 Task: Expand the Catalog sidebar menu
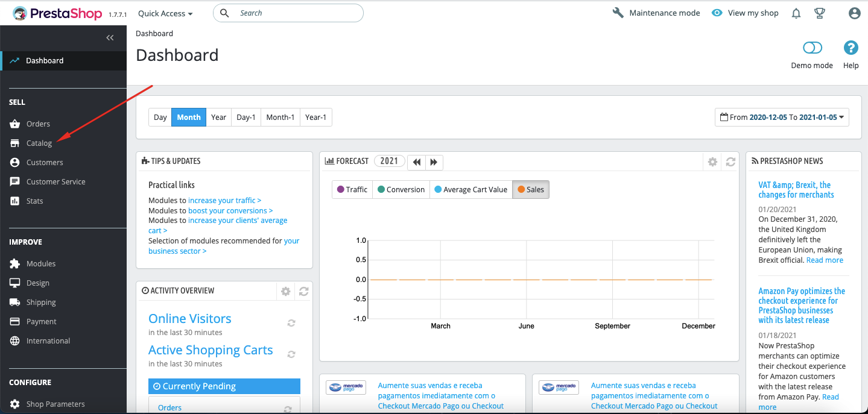[39, 143]
